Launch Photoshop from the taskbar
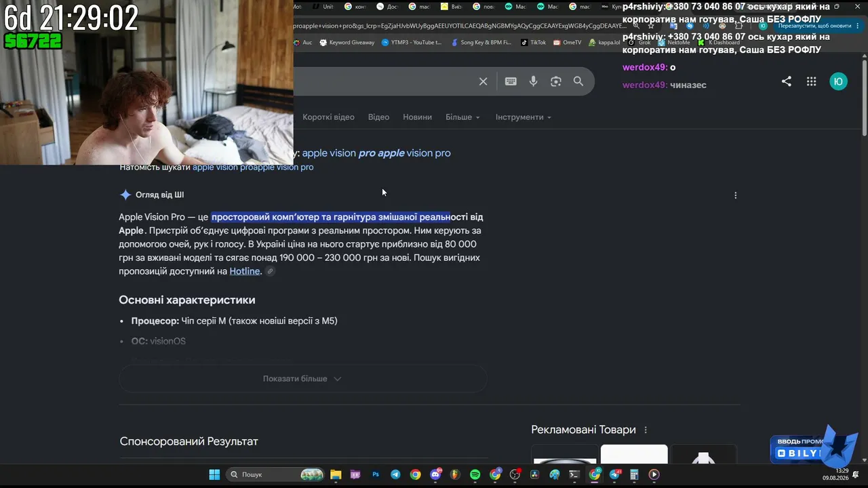Screen dimensions: 868x488 click(x=376, y=474)
